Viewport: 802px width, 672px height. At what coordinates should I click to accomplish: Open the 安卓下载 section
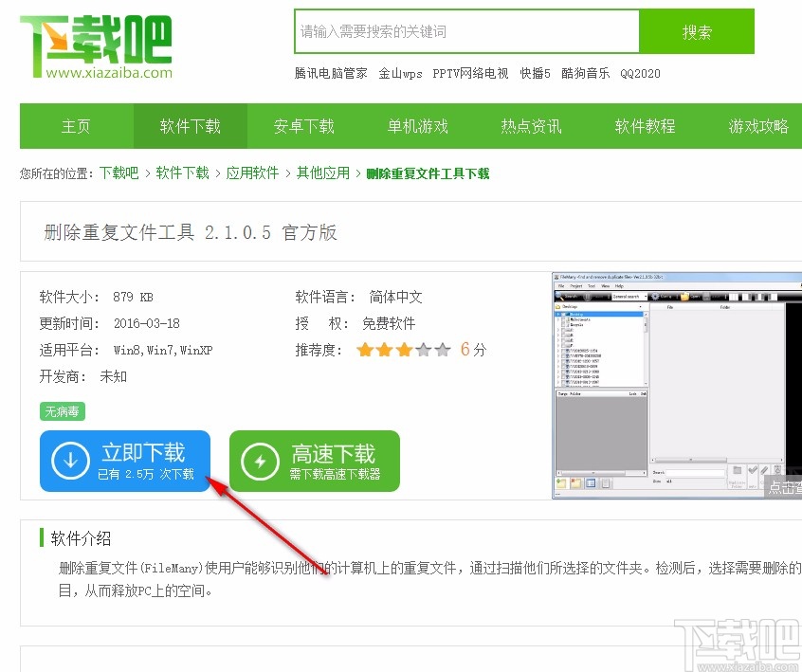pyautogui.click(x=303, y=125)
